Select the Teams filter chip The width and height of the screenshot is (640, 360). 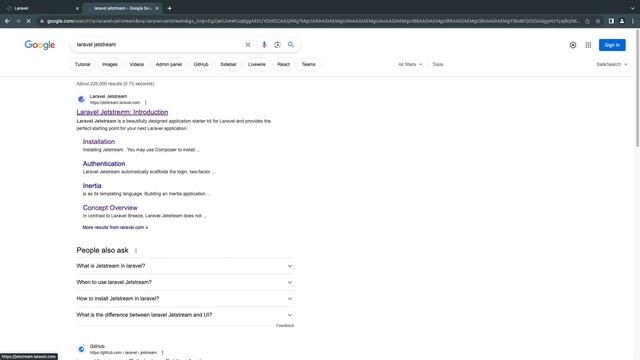point(309,64)
